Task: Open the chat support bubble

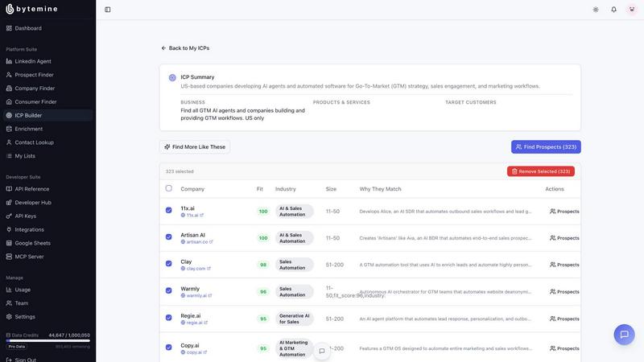Action: pos(624,334)
